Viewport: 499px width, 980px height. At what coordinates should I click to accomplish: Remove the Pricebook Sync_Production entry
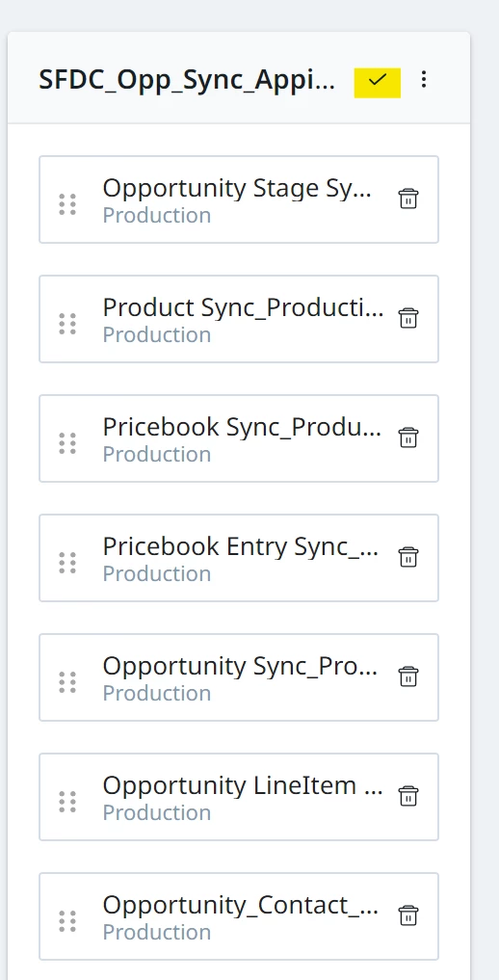pyautogui.click(x=408, y=437)
